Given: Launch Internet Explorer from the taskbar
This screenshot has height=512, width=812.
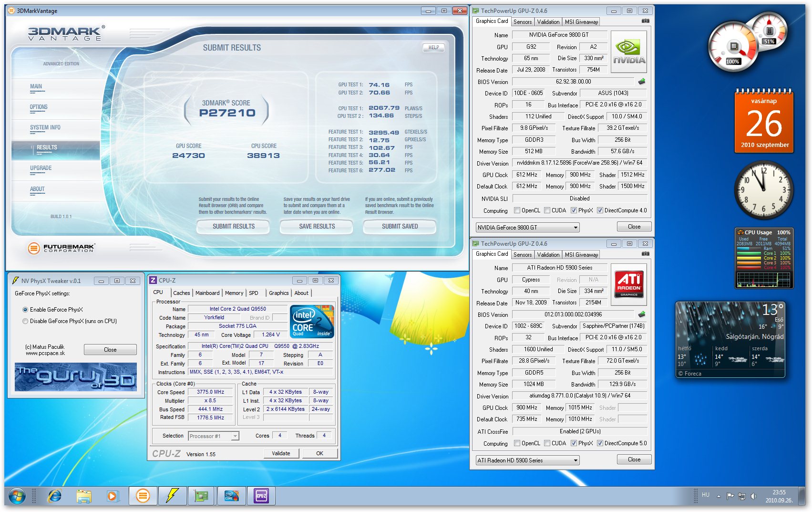Looking at the screenshot, I should (x=55, y=496).
